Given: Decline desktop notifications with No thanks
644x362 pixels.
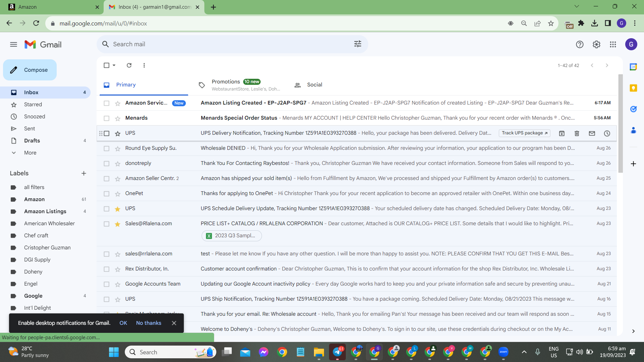Looking at the screenshot, I should [x=149, y=323].
